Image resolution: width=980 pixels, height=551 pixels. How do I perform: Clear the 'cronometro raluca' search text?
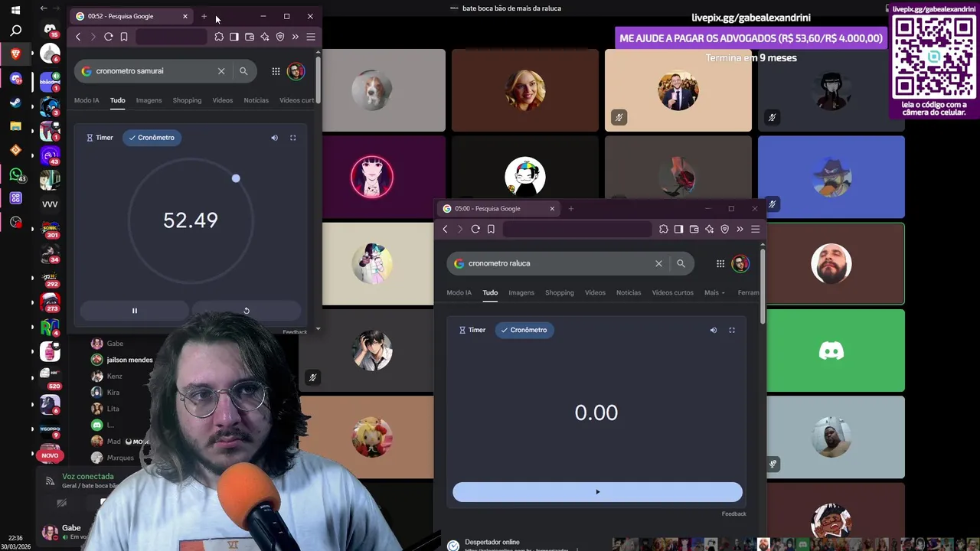tap(658, 263)
